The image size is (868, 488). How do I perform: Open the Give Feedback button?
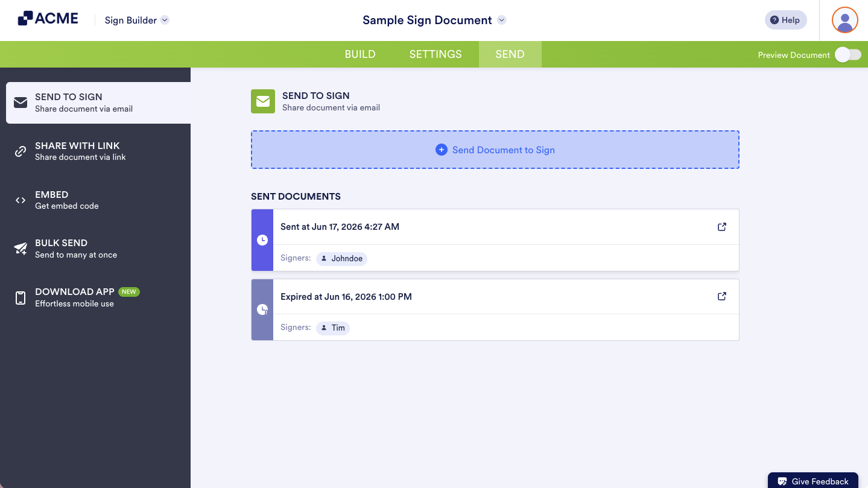[813, 480]
